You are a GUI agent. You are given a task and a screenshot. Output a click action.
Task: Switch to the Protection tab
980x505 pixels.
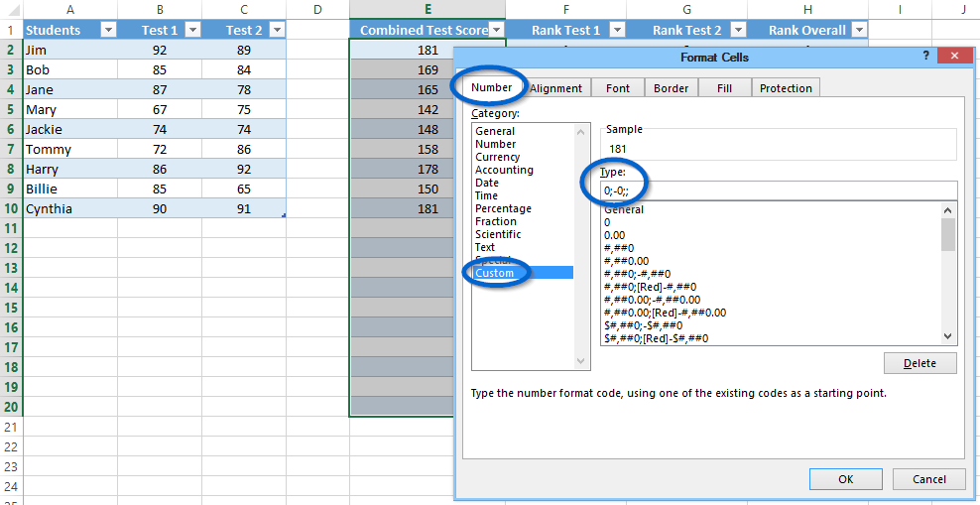[786, 88]
